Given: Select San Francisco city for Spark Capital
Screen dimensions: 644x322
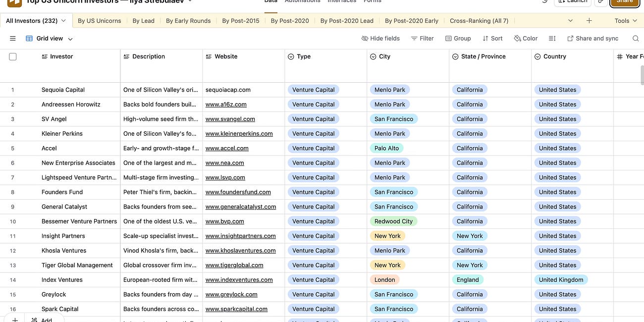Looking at the screenshot, I should pos(394,309).
